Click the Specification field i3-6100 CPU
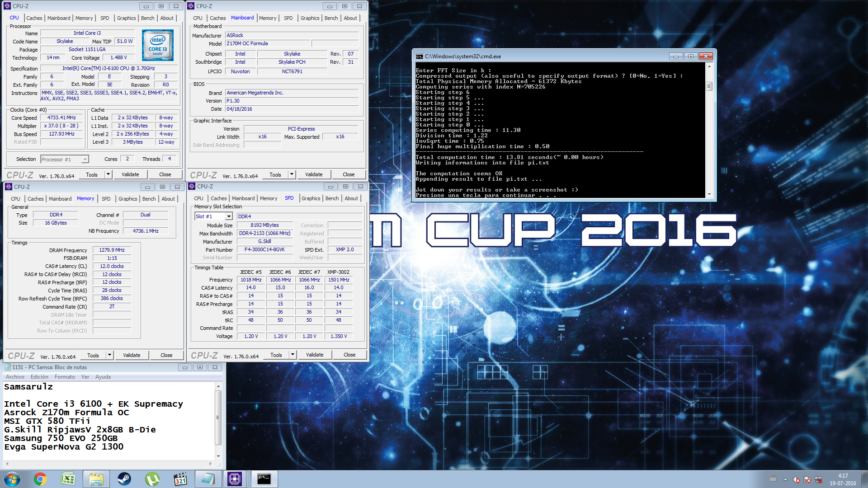The height and width of the screenshot is (488, 868). [108, 68]
